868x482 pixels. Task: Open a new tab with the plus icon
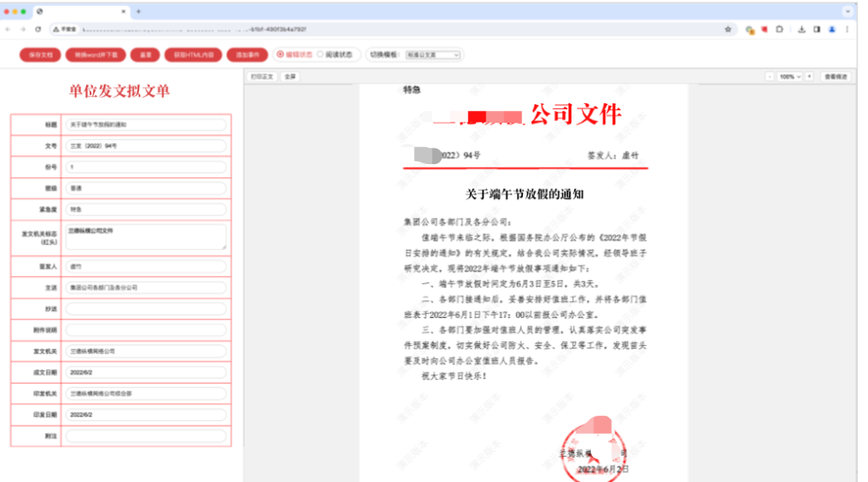138,11
